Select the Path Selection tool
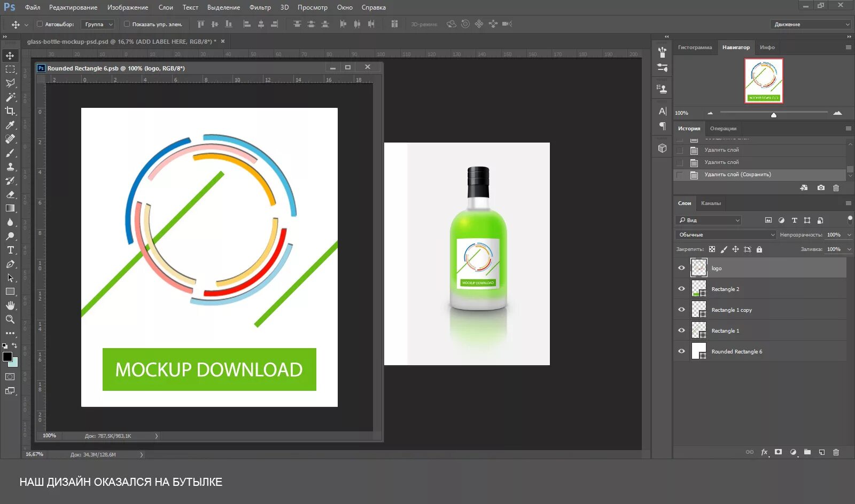This screenshot has width=855, height=504. pyautogui.click(x=10, y=278)
